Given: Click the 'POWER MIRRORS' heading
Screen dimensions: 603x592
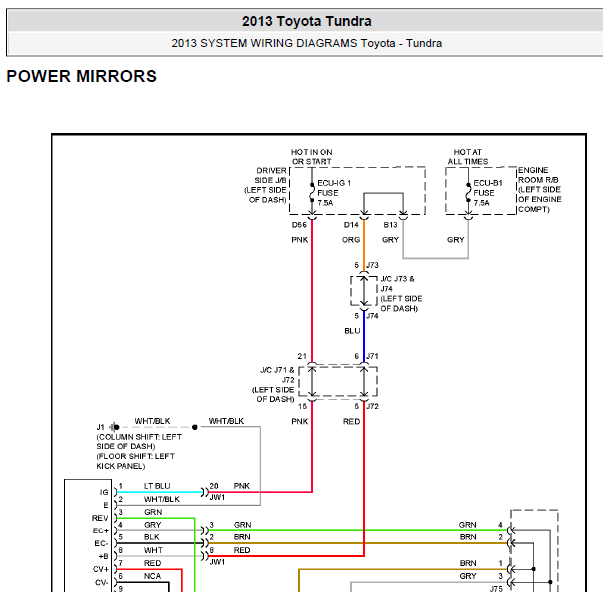Looking at the screenshot, I should click(82, 76).
